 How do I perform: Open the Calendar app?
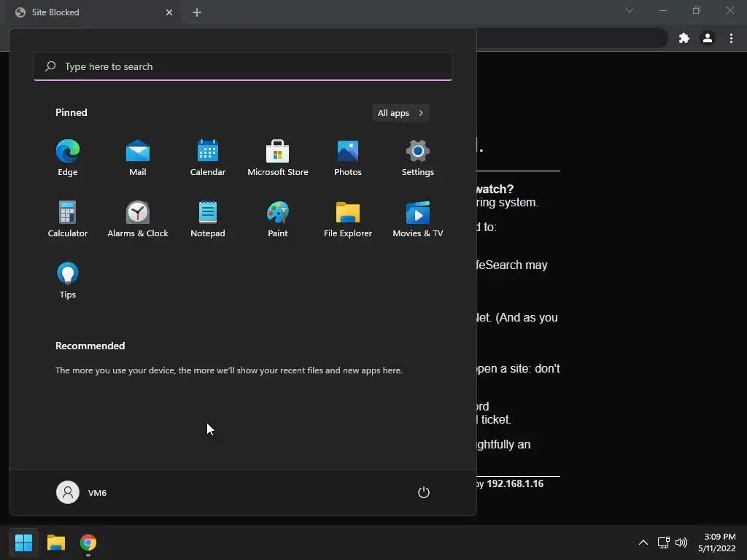pos(208,158)
